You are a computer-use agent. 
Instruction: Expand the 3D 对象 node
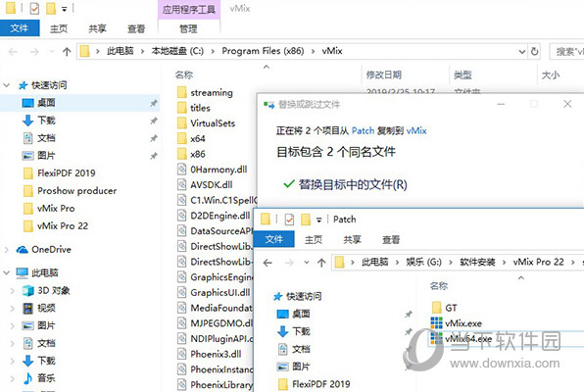pyautogui.click(x=13, y=290)
